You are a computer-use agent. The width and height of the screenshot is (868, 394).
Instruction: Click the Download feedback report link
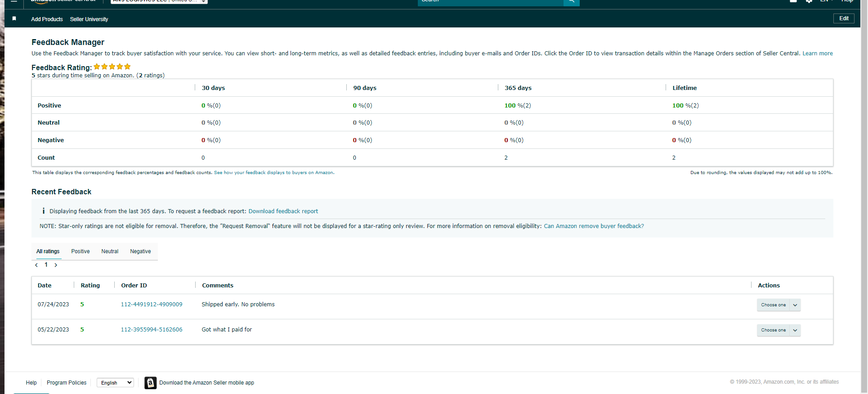click(x=283, y=211)
